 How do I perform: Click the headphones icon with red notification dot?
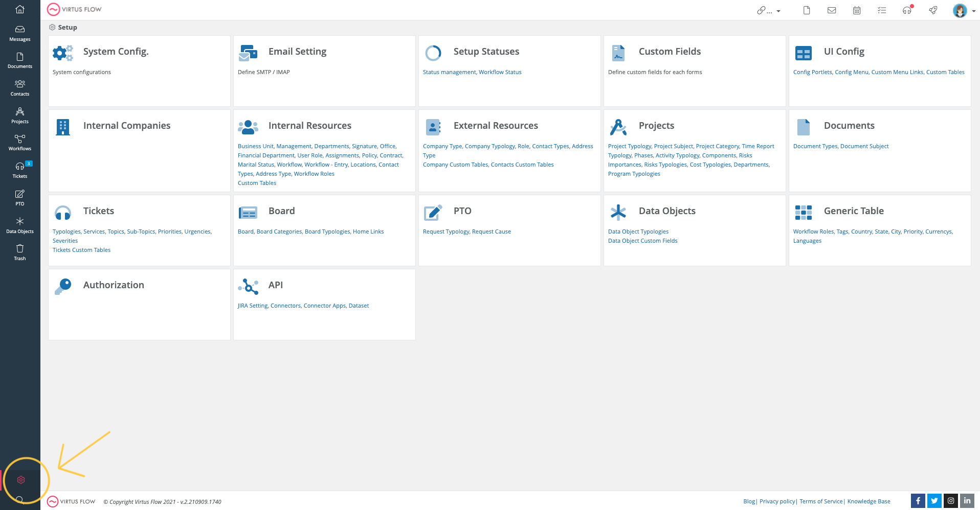907,10
